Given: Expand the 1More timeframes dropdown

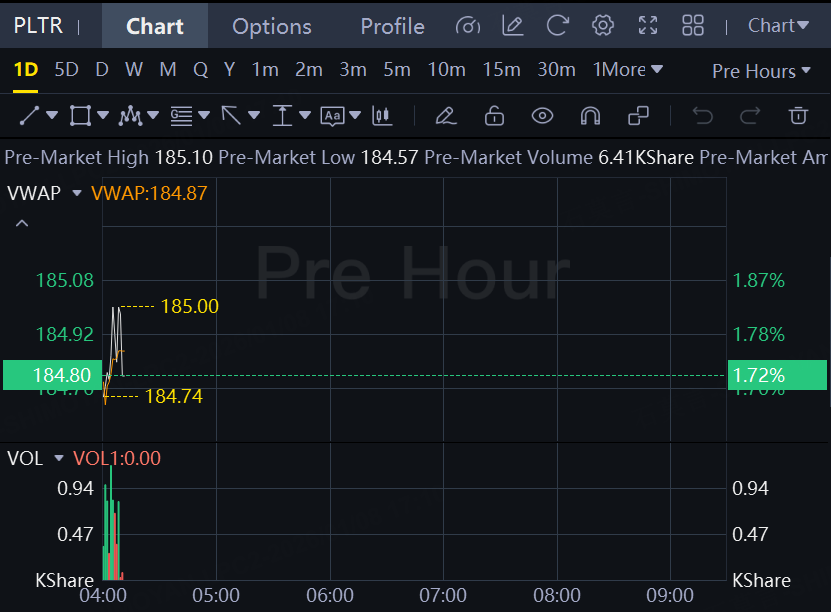Looking at the screenshot, I should pos(628,70).
